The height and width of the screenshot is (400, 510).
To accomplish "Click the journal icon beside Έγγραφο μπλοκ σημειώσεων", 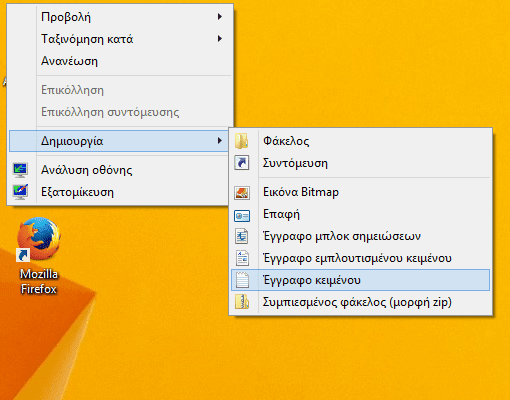I will [242, 236].
